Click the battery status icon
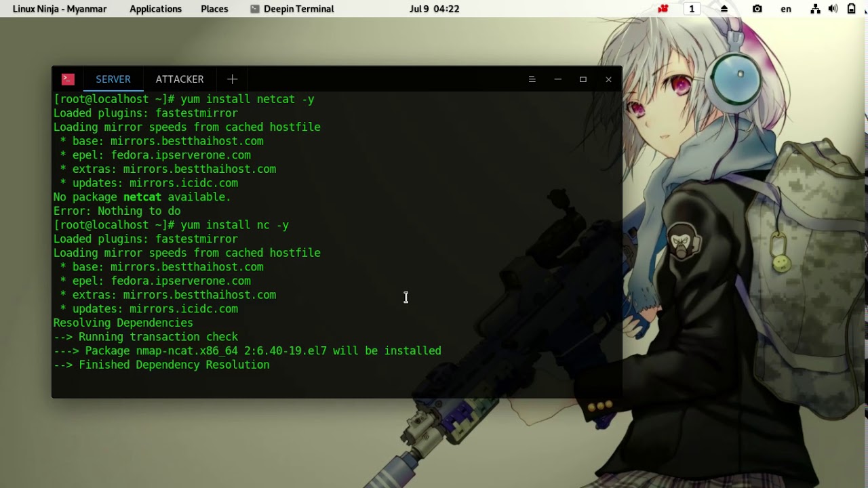The width and height of the screenshot is (868, 488). pyautogui.click(x=852, y=9)
